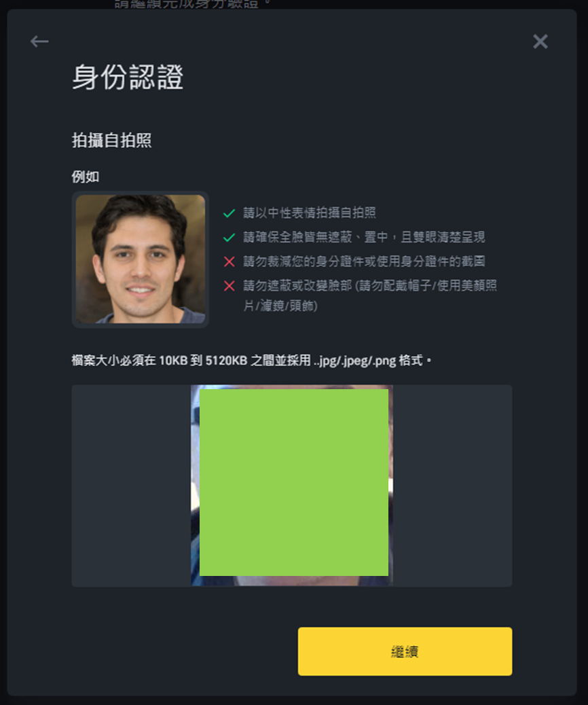588x705 pixels.
Task: Click red X beside 請勿裁減您的身分證件
Action: click(229, 261)
